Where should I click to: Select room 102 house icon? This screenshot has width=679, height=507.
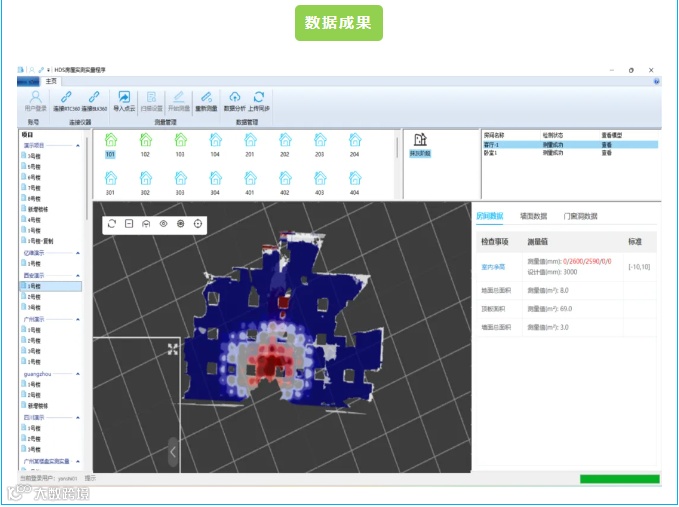pyautogui.click(x=146, y=140)
